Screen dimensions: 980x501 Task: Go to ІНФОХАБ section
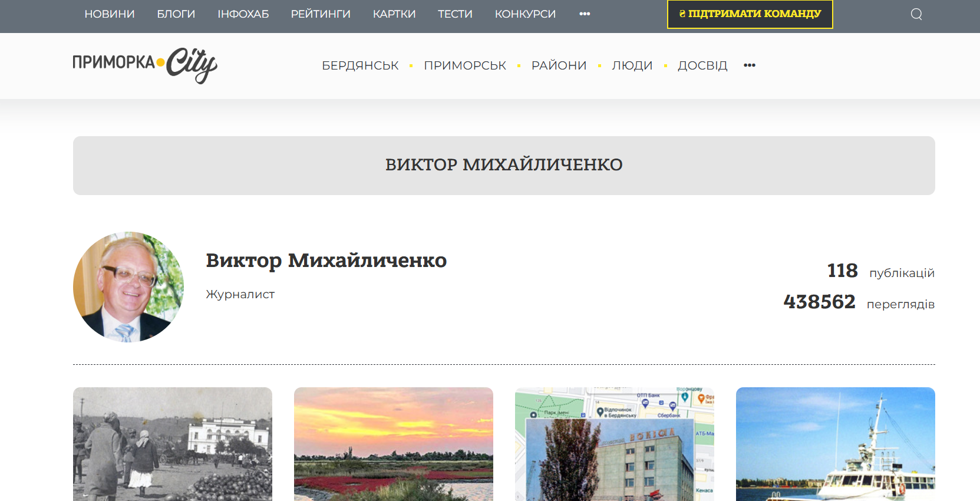pyautogui.click(x=243, y=14)
